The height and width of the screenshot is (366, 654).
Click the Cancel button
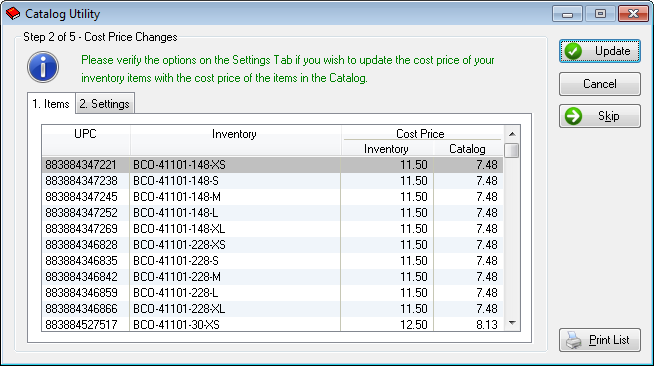click(x=599, y=84)
